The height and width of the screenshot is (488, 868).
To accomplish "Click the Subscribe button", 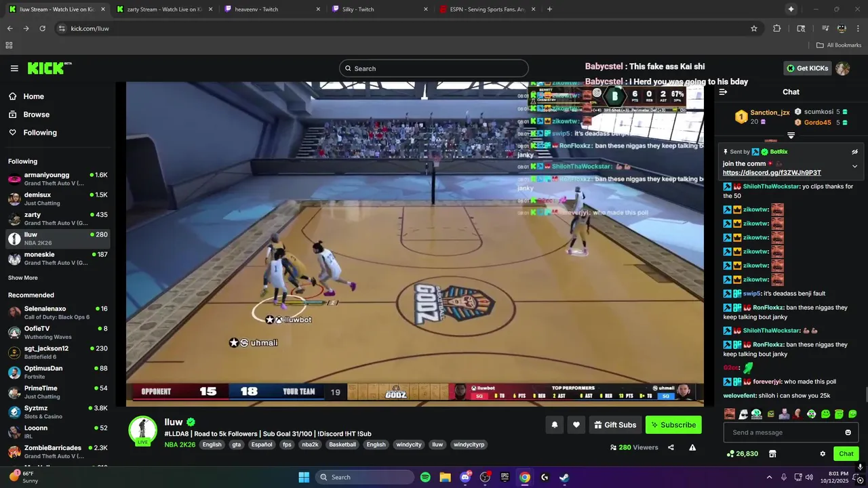I will tap(673, 425).
